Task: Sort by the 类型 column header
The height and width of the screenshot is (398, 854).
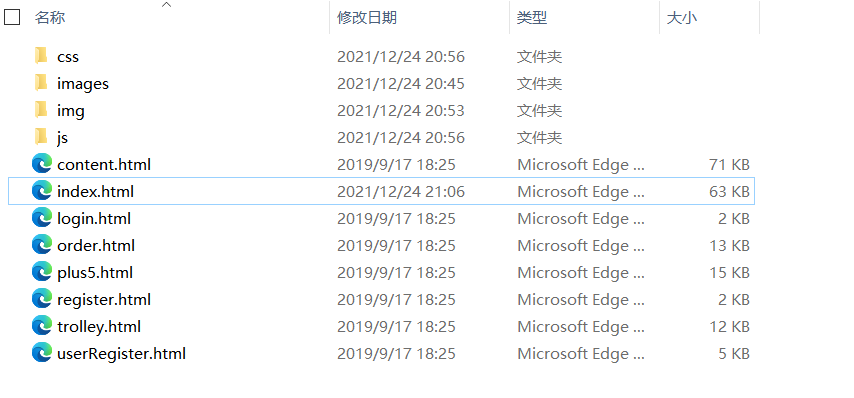Action: point(532,17)
